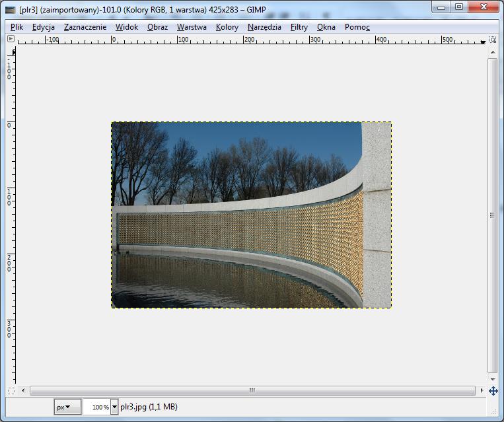Click the horizontal scrollbar left arrow
This screenshot has width=504, height=422.
[x=23, y=391]
